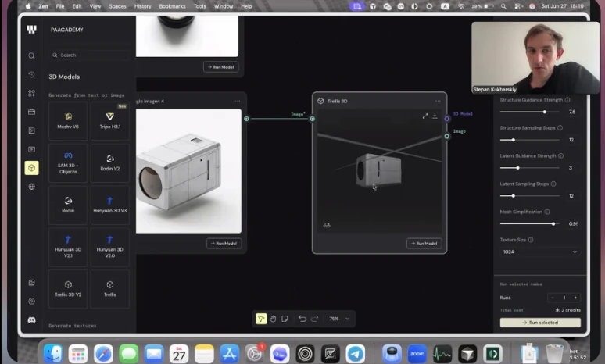Click the 3D Model output port
Screen dimensions: 605x364
pyautogui.click(x=446, y=119)
